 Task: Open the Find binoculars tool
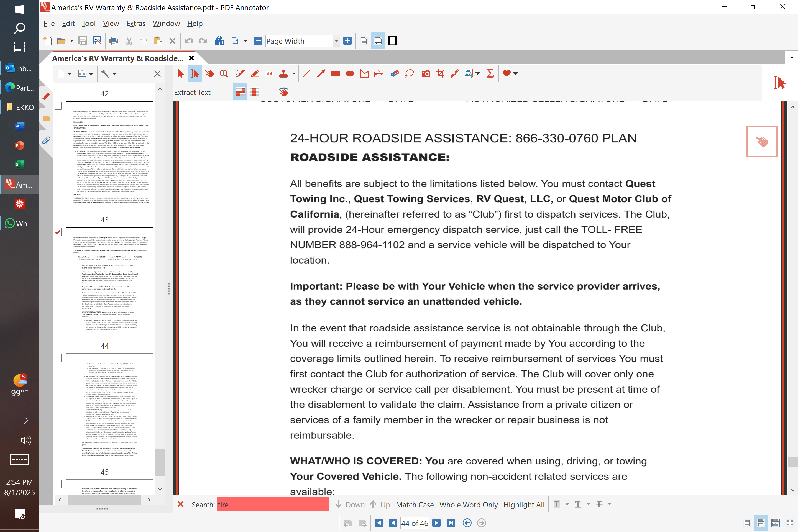coord(219,41)
